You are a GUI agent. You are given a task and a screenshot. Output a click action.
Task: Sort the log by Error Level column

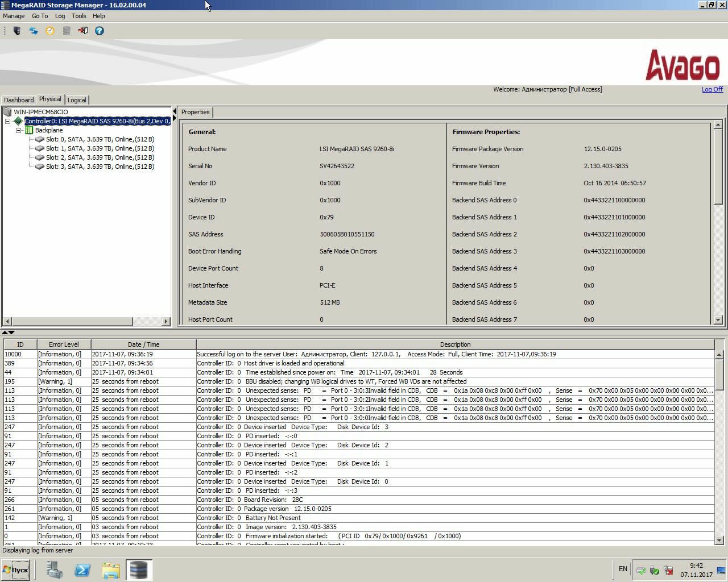[64, 344]
